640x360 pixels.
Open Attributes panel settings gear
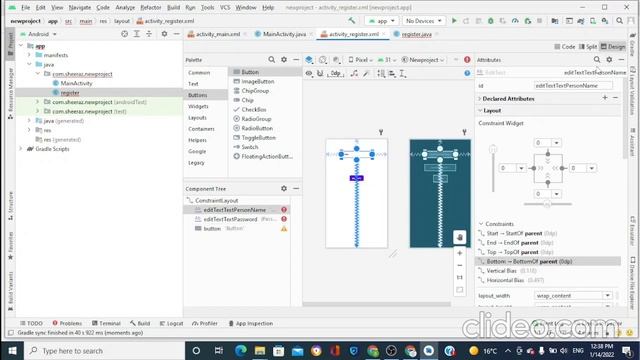point(609,60)
